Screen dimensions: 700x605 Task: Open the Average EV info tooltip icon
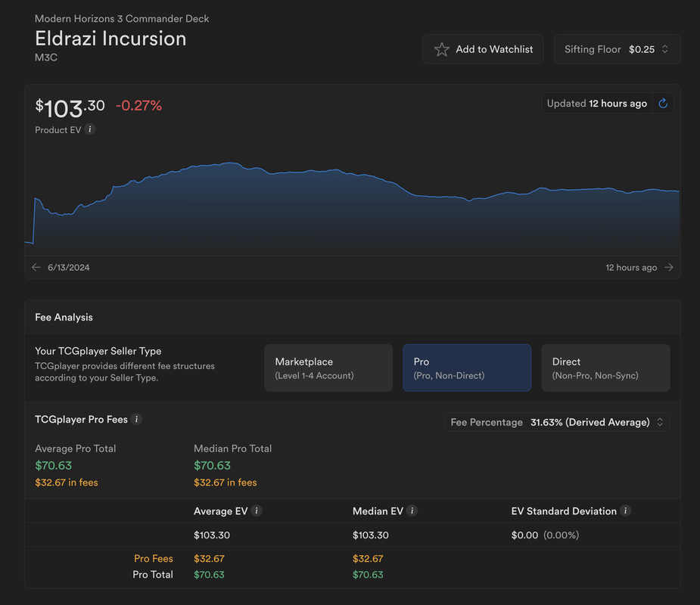[x=257, y=511]
